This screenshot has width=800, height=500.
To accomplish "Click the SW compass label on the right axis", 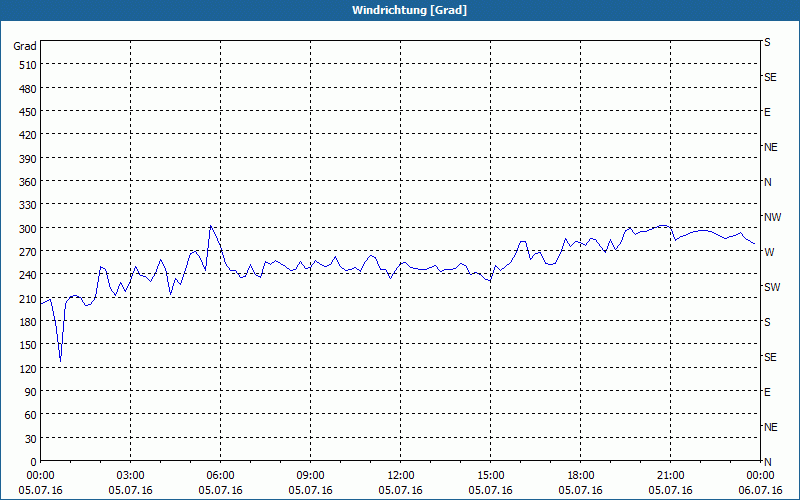I will [772, 287].
